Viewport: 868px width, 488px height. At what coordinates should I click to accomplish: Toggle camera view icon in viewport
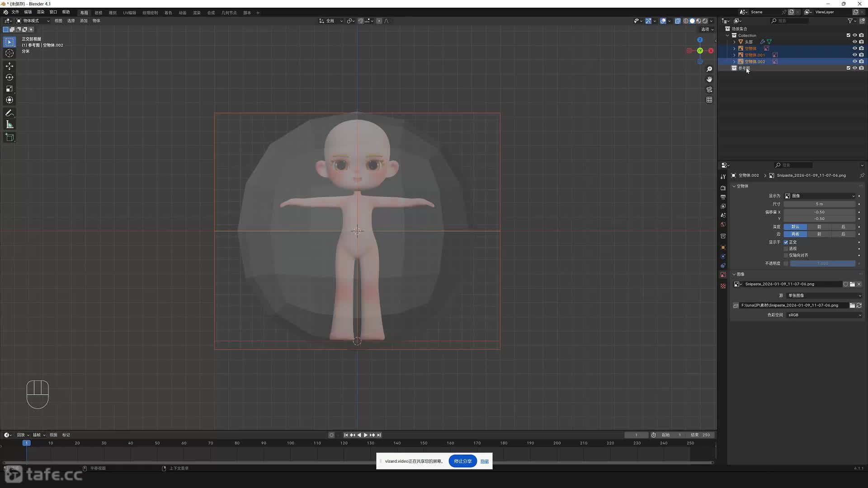(709, 89)
